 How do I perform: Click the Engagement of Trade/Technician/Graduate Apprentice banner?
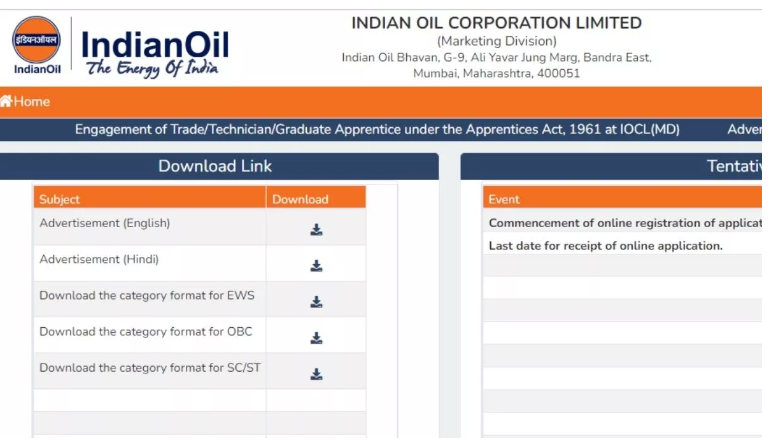pyautogui.click(x=377, y=130)
